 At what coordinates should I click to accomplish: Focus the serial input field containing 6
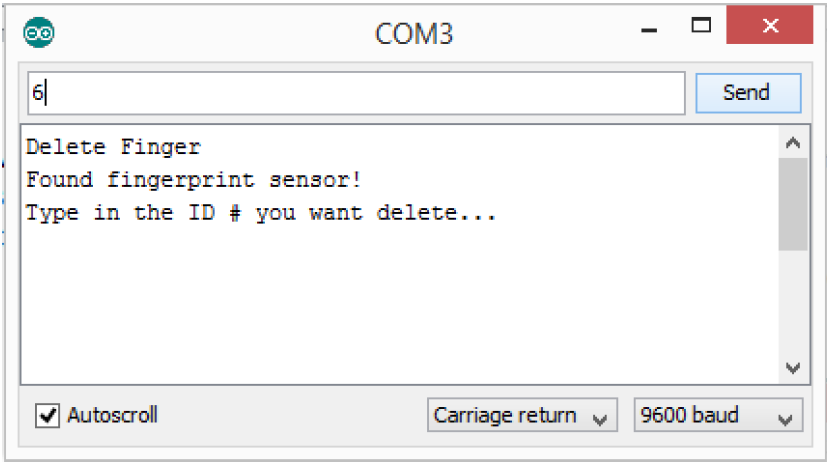pos(357,93)
